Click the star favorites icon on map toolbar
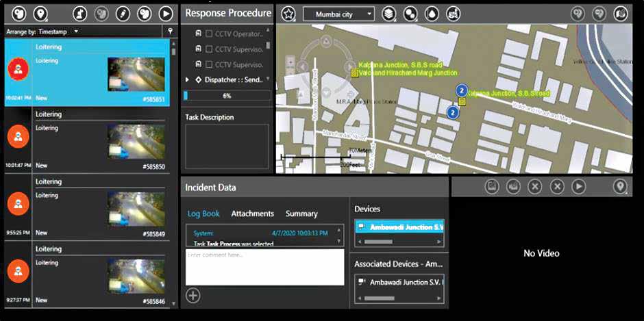The height and width of the screenshot is (321, 644). (x=288, y=14)
